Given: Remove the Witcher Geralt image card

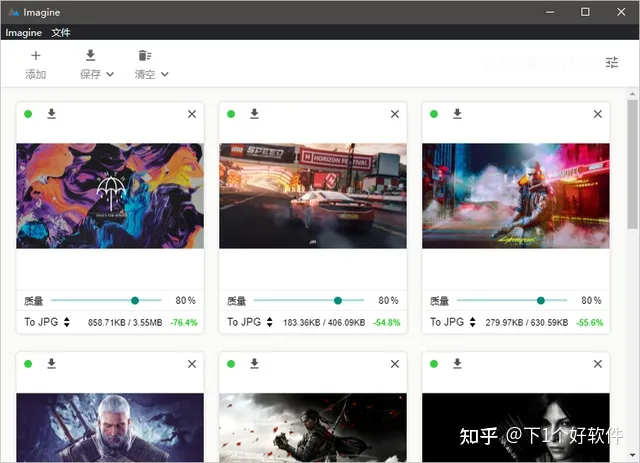Looking at the screenshot, I should [192, 364].
